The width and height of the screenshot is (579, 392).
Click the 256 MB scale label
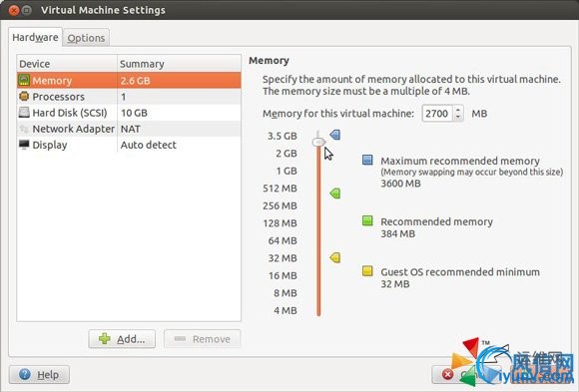coord(280,205)
